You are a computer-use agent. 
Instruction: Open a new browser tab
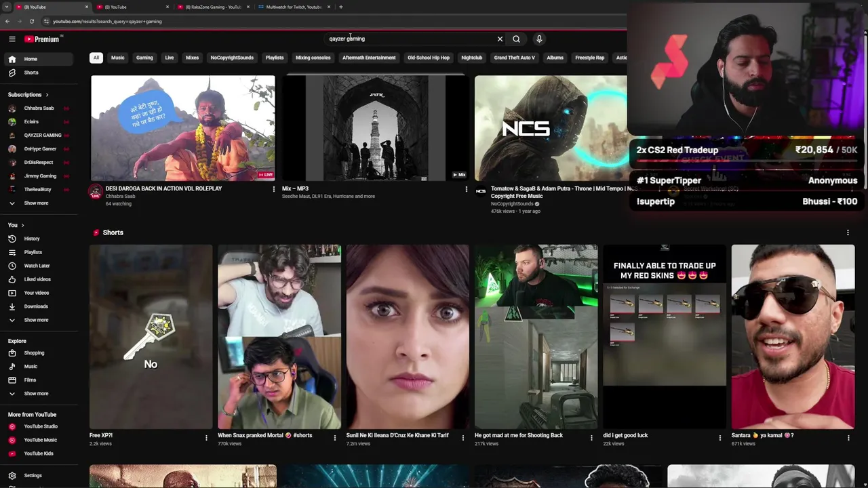(x=341, y=7)
